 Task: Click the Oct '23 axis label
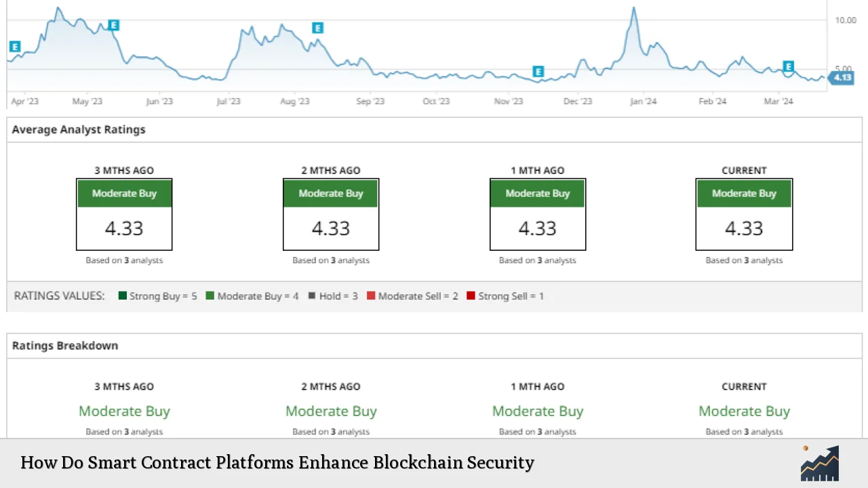click(436, 102)
